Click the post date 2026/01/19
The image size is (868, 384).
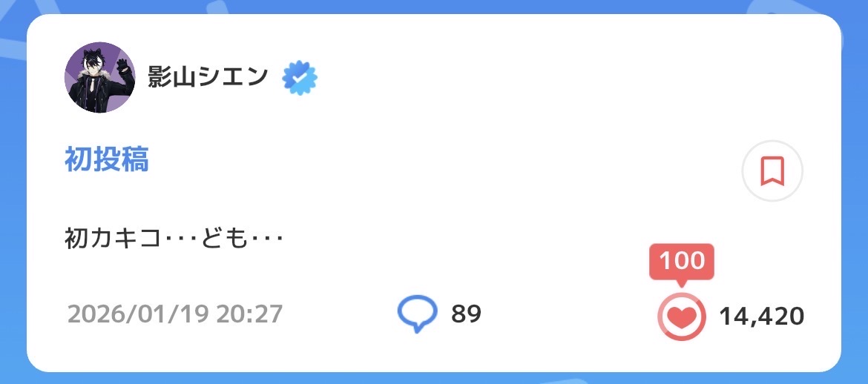pyautogui.click(x=138, y=314)
